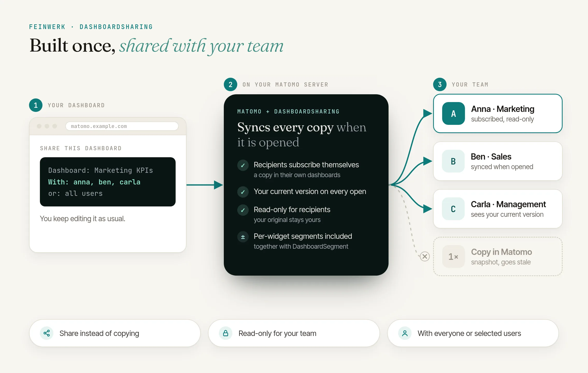Click the checkmark next to 'Read-only for recipients'
This screenshot has height=373, width=588.
(x=243, y=210)
